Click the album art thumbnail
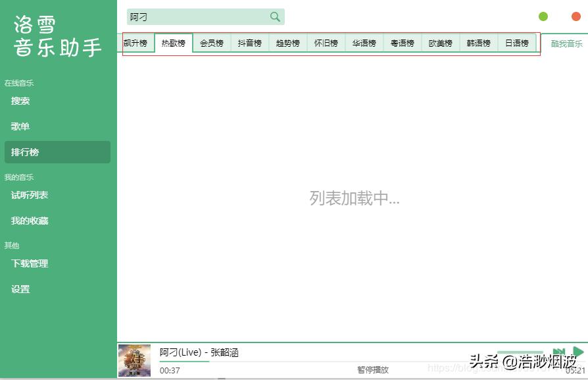The height and width of the screenshot is (380, 588). pyautogui.click(x=134, y=360)
